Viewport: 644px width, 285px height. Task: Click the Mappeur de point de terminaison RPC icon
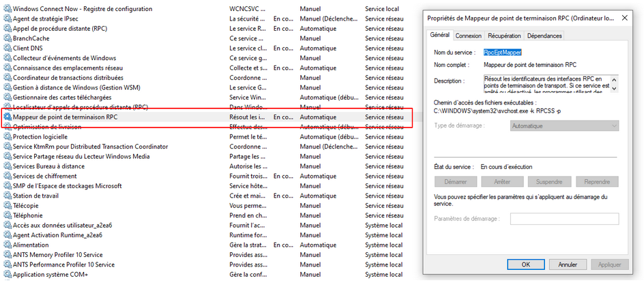pos(8,117)
